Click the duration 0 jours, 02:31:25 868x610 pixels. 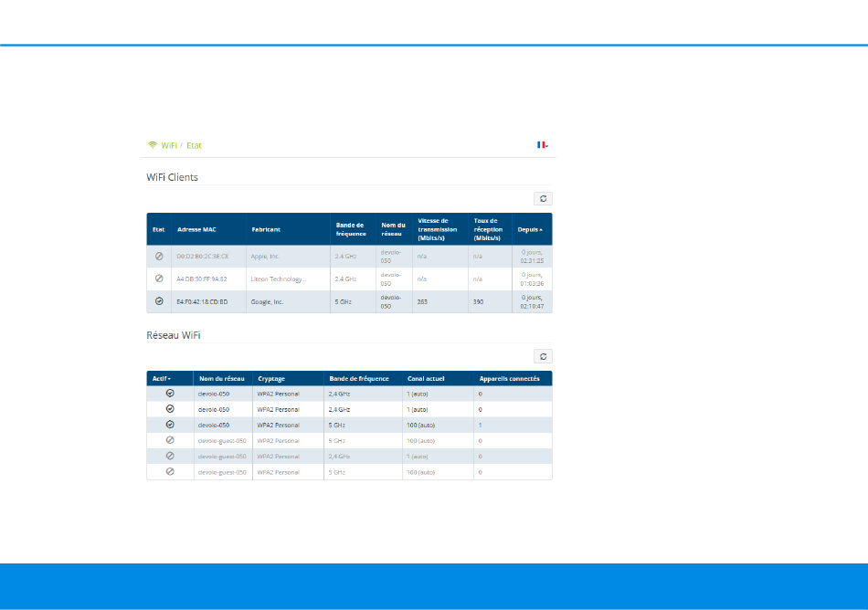click(x=532, y=256)
